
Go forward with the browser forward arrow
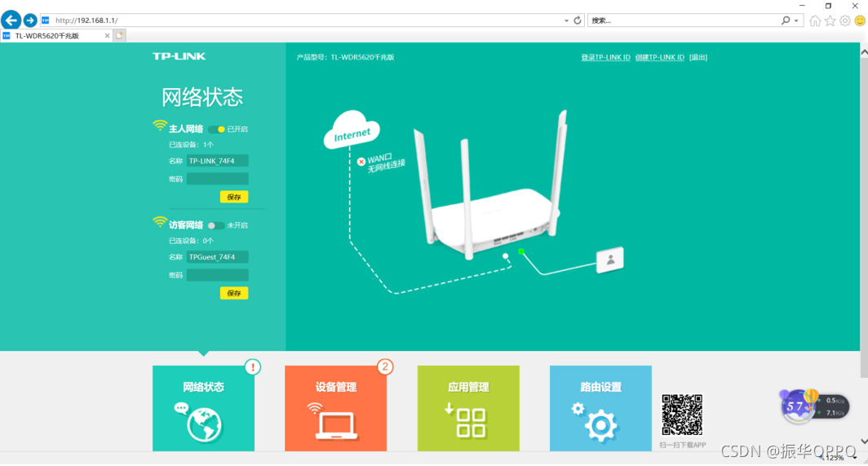point(30,20)
